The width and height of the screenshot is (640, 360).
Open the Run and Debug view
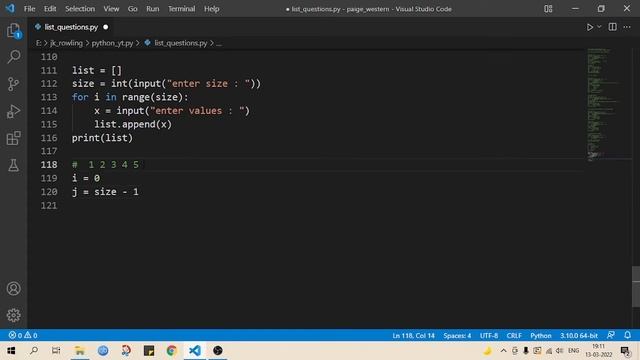(x=13, y=111)
